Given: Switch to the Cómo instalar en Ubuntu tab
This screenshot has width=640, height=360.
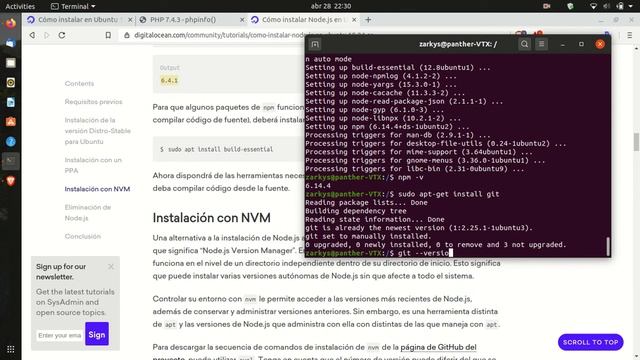Looking at the screenshot, I should pos(80,20).
